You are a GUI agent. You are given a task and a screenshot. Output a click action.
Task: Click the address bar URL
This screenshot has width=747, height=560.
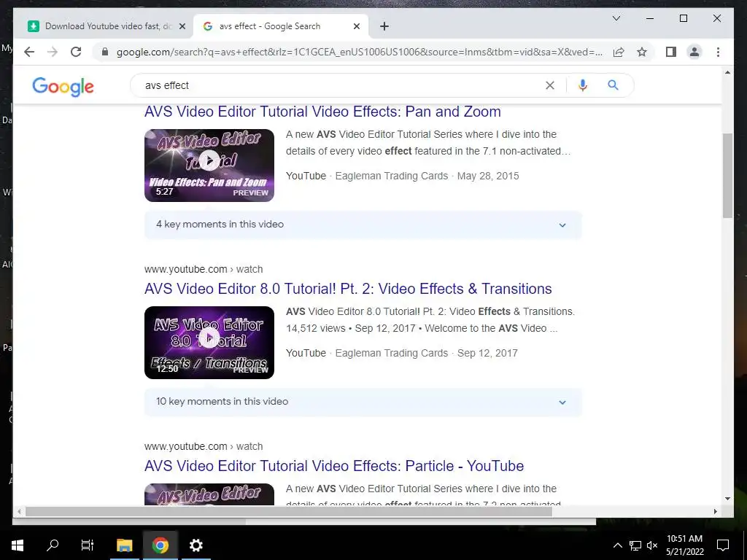pyautogui.click(x=360, y=52)
